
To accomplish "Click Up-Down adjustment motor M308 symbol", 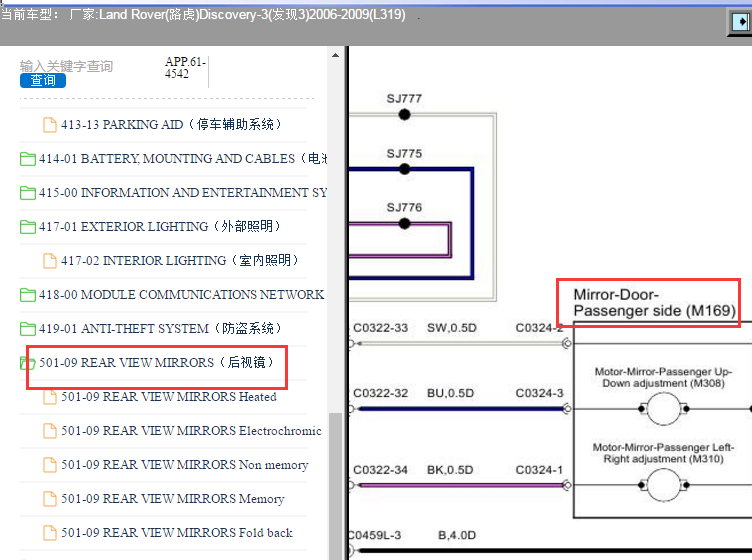I will click(664, 409).
